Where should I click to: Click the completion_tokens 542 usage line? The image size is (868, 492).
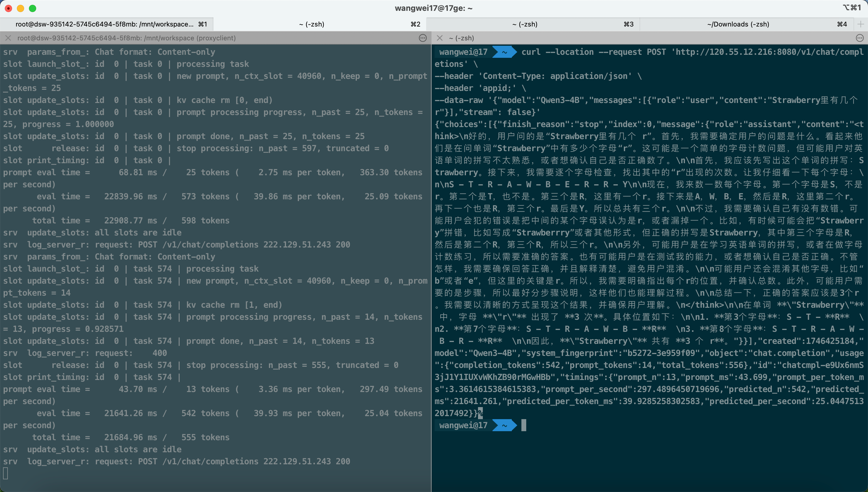649,365
